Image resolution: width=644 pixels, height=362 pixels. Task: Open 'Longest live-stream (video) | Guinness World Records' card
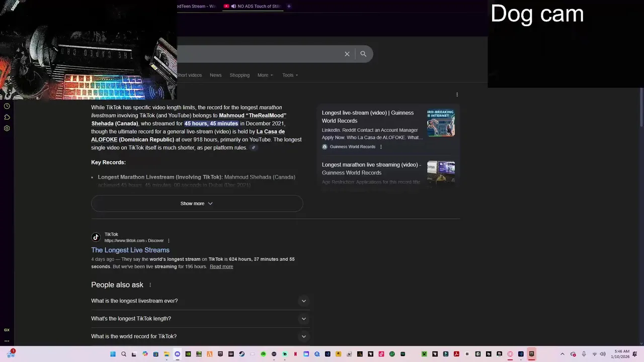click(x=368, y=117)
